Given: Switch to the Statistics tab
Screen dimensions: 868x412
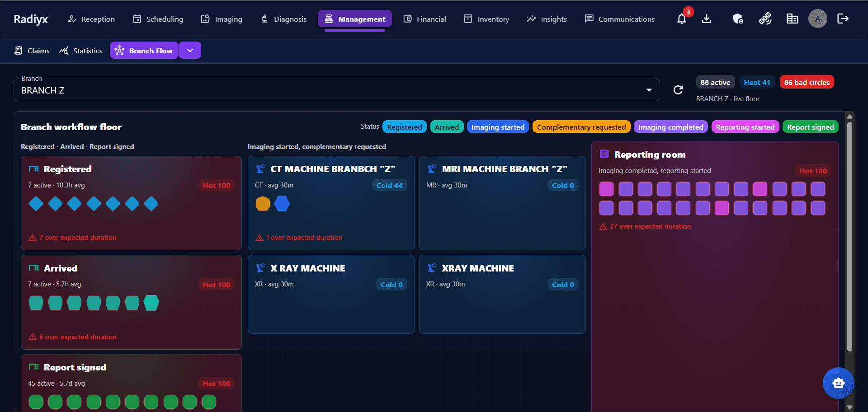Looking at the screenshot, I should [x=81, y=51].
